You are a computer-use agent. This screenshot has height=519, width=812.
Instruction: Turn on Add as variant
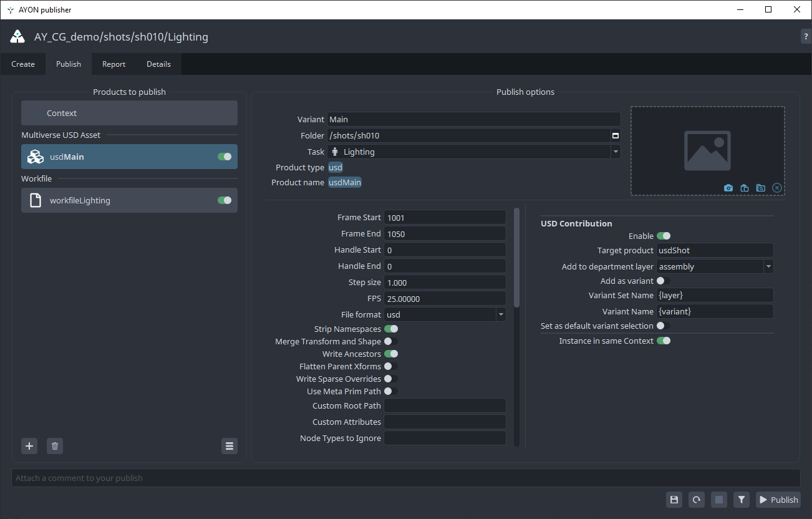click(664, 281)
